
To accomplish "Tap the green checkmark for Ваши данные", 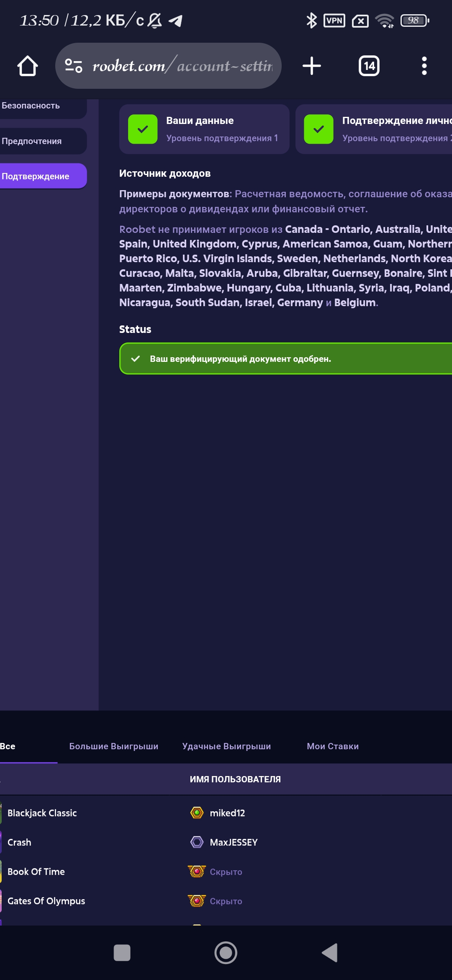I will 143,129.
